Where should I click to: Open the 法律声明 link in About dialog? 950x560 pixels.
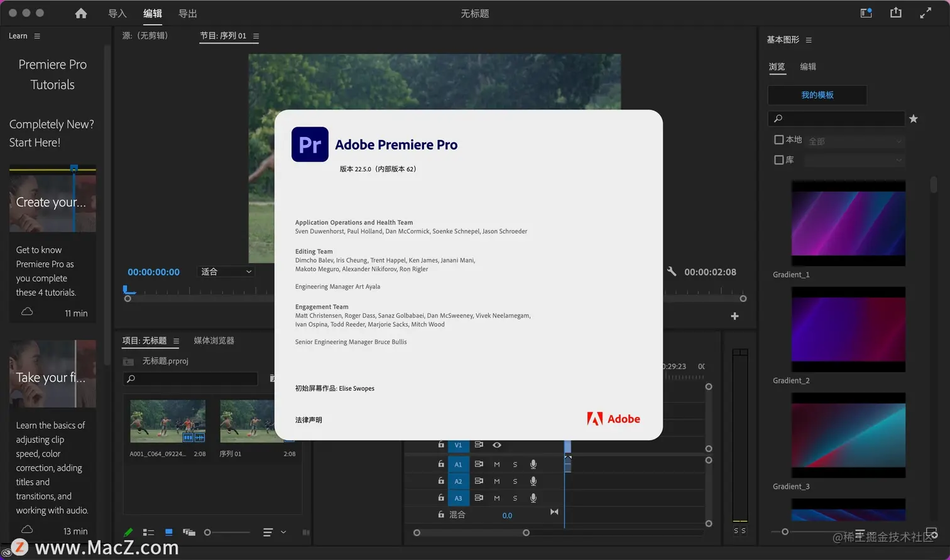308,420
